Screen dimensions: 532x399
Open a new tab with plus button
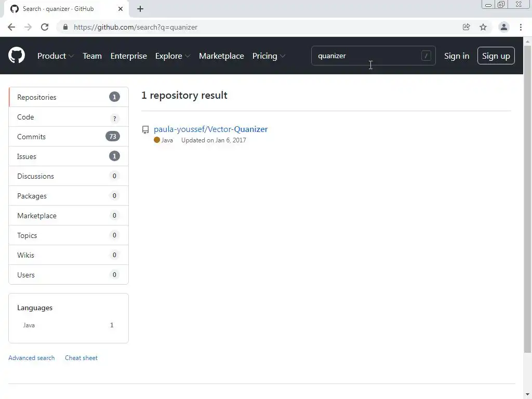[x=140, y=9]
